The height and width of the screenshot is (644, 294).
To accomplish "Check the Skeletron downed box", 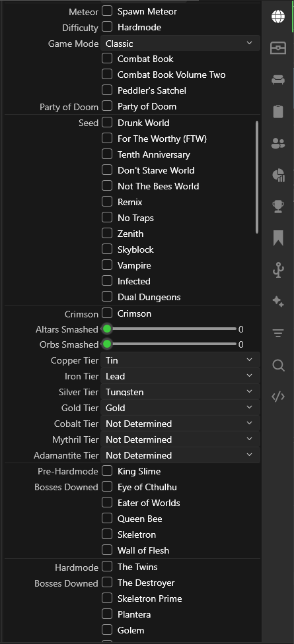I will coord(107,534).
